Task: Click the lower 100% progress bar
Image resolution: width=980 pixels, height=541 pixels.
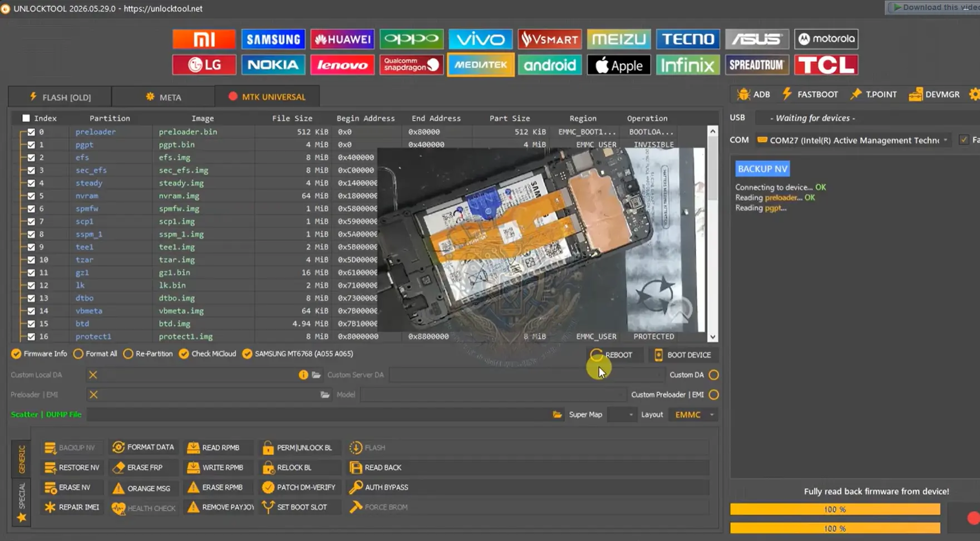Action: pos(835,528)
